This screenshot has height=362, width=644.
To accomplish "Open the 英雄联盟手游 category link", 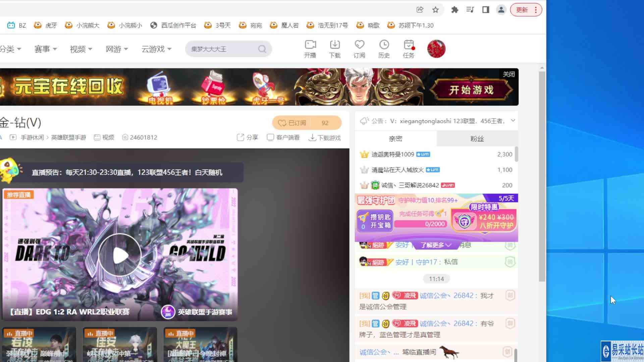I will pyautogui.click(x=68, y=137).
